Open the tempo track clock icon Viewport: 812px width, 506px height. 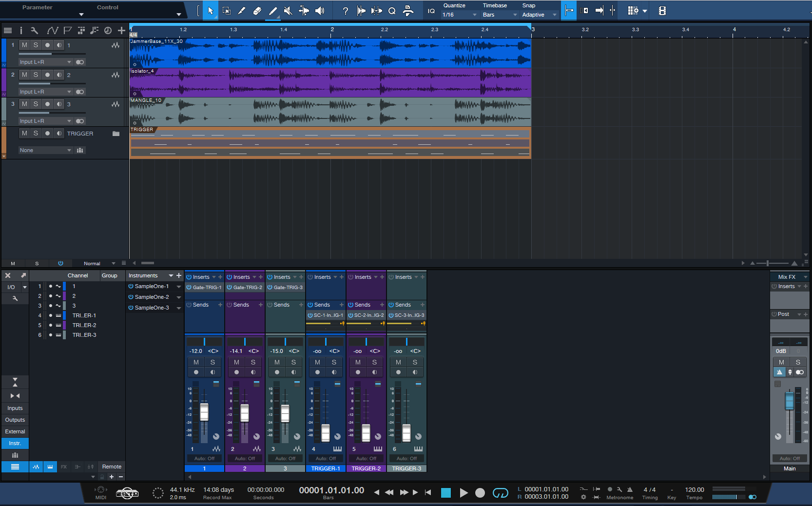108,30
